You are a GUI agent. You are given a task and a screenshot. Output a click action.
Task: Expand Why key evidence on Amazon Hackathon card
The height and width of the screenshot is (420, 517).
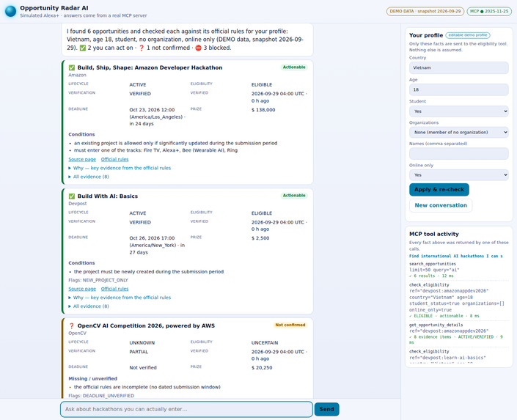click(120, 168)
